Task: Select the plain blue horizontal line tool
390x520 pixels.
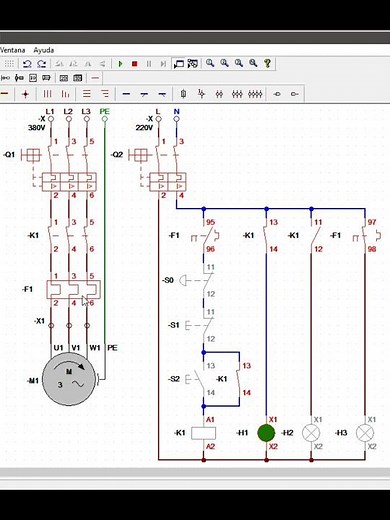Action: point(126,94)
